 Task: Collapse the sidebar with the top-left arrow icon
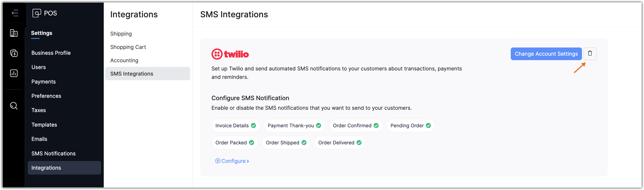pos(15,13)
